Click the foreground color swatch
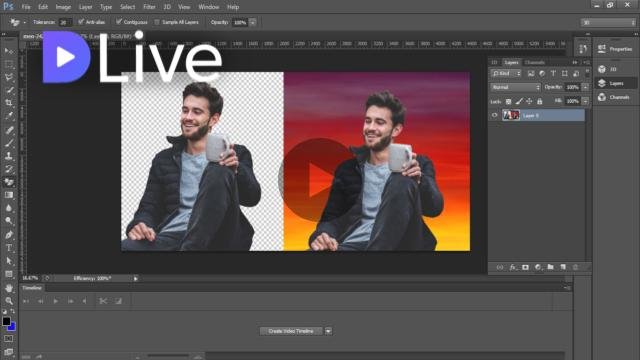The height and width of the screenshot is (360, 640). coord(6,321)
